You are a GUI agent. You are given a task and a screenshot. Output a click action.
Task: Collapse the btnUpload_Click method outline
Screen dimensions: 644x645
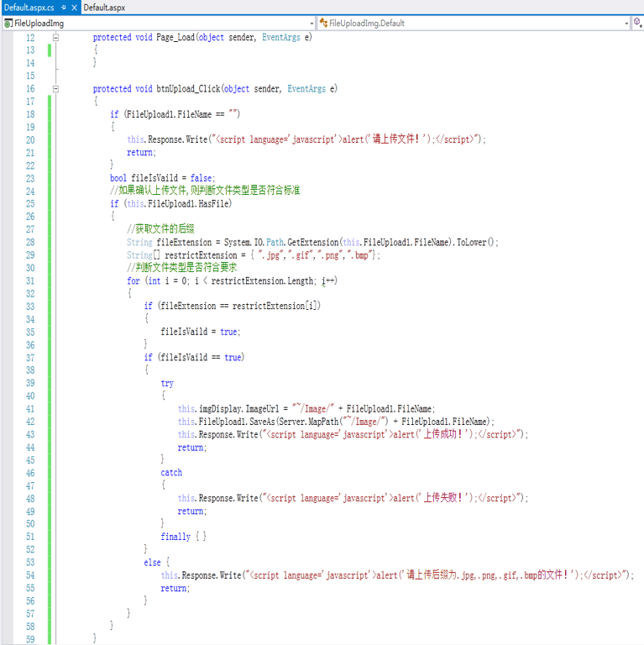click(56, 89)
